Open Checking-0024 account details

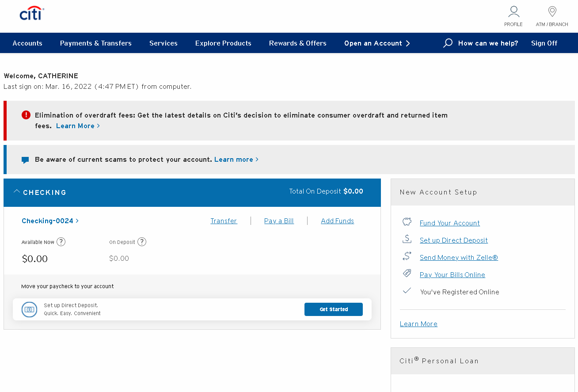50,221
